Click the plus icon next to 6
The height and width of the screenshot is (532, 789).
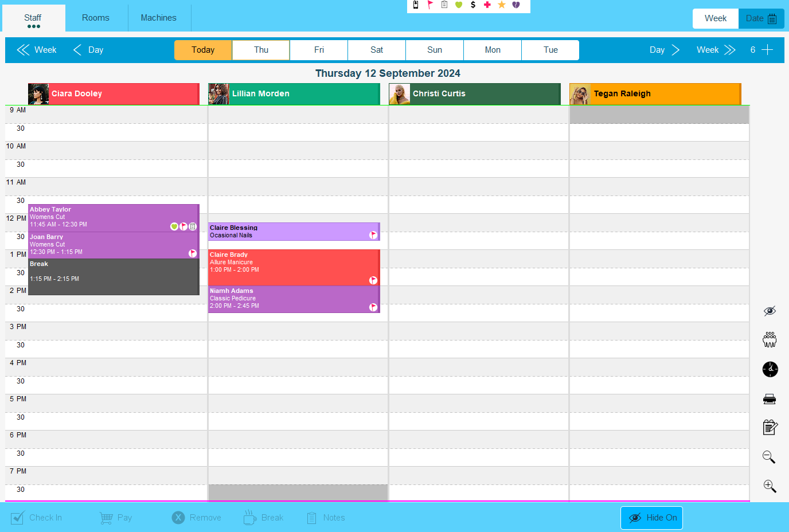(x=767, y=50)
